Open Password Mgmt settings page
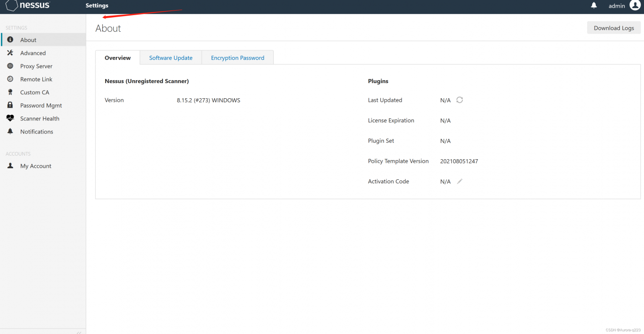Viewport: 644px width, 334px height. click(x=43, y=105)
